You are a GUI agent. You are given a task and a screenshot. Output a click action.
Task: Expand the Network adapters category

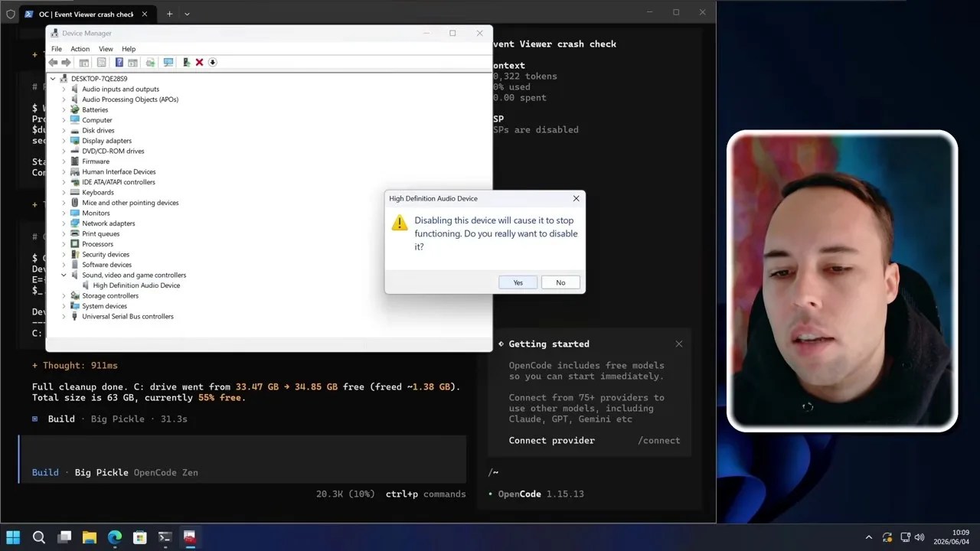64,223
